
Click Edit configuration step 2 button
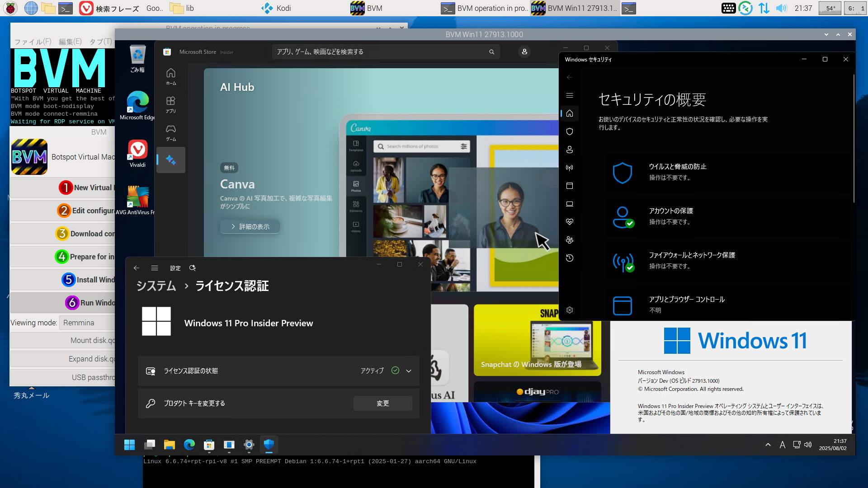(63, 211)
